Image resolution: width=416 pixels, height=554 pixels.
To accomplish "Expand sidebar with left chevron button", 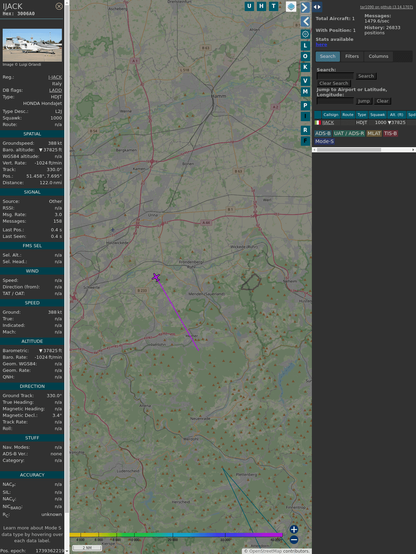I will 305,22.
